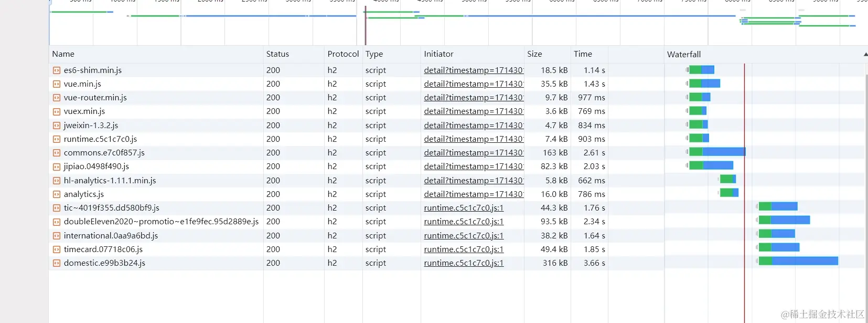Click the script icon beside analytics.js

coord(57,194)
